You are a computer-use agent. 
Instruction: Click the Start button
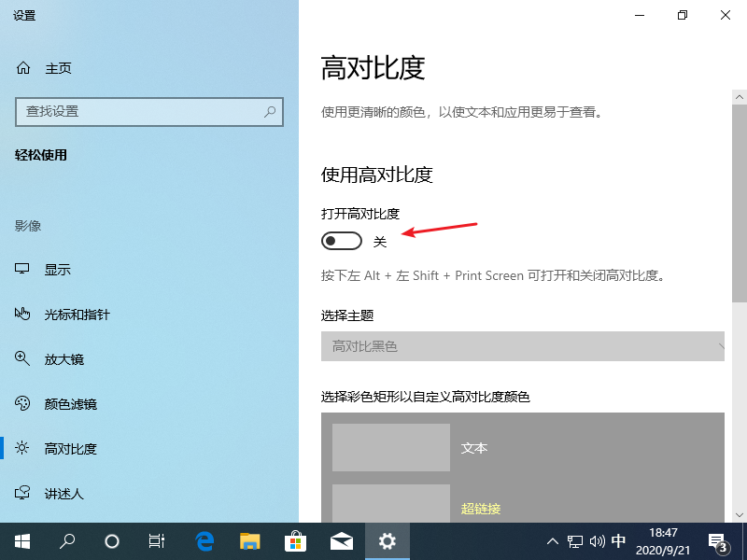pos(21,539)
